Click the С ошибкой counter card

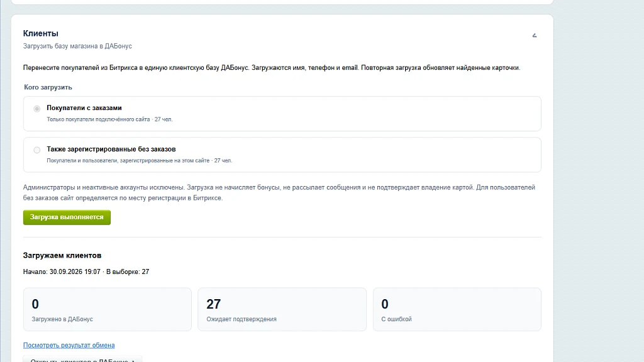point(457,309)
